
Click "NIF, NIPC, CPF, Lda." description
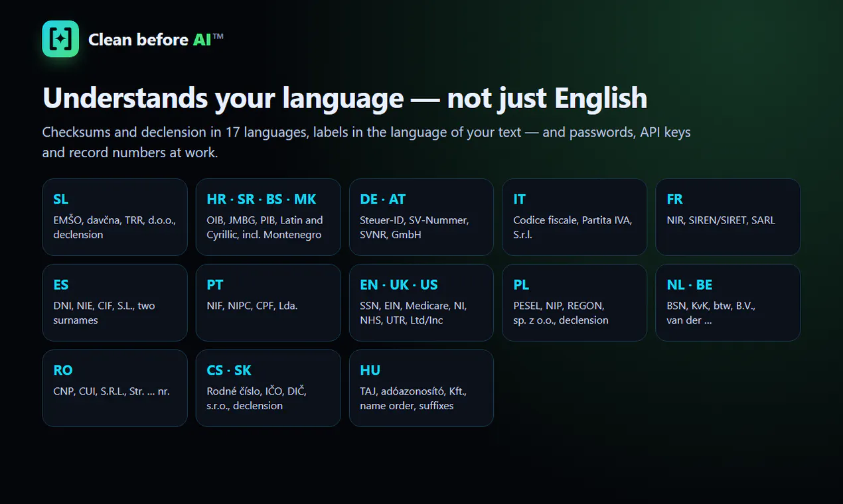pos(252,306)
